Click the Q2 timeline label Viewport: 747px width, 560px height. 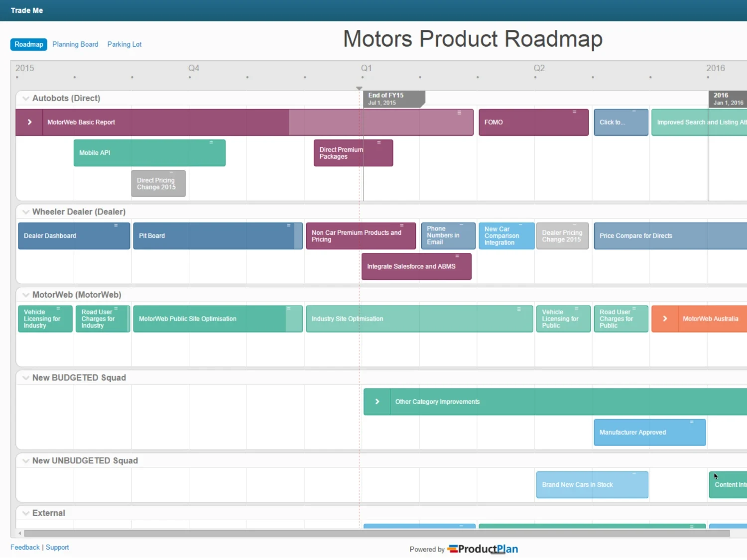click(x=539, y=68)
